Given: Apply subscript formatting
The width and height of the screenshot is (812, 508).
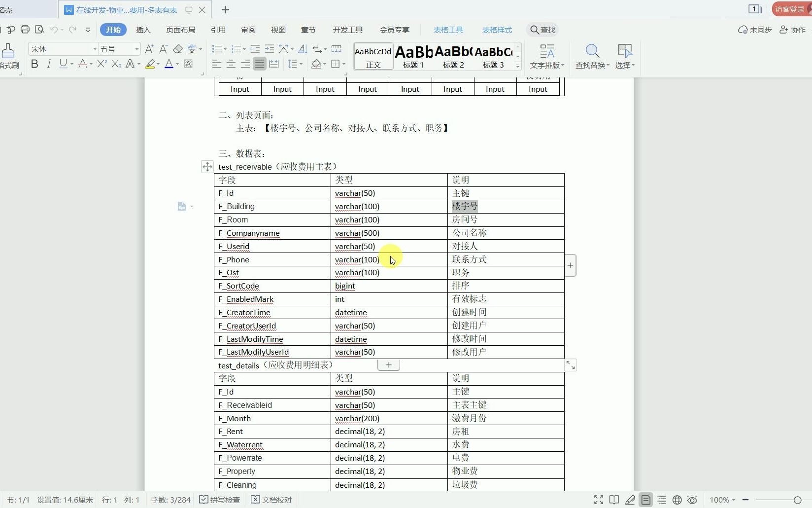Looking at the screenshot, I should click(116, 64).
